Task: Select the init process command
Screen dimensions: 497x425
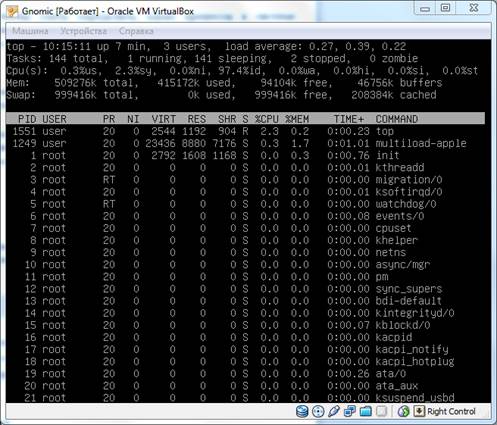Action: (388, 155)
